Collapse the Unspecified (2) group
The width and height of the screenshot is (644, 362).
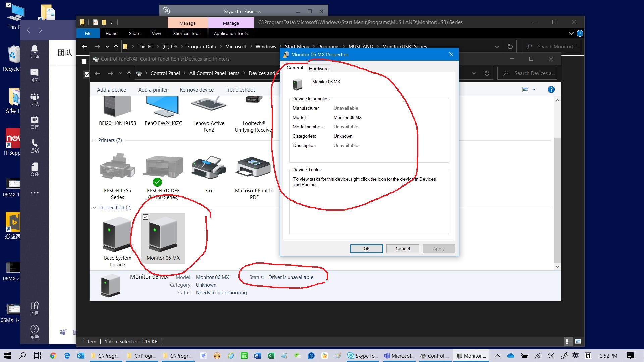tap(94, 208)
